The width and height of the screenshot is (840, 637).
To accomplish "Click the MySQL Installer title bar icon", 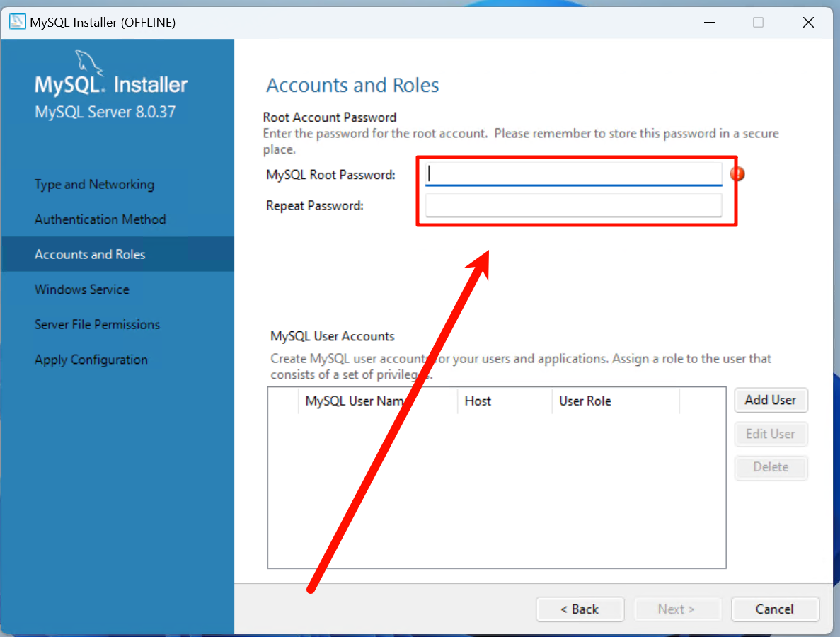I will click(x=17, y=22).
